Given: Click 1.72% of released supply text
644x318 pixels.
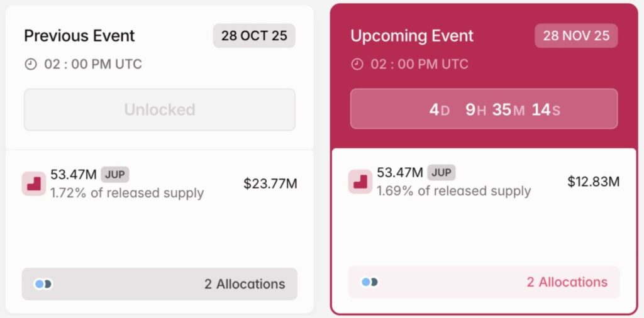Looking at the screenshot, I should tap(127, 193).
